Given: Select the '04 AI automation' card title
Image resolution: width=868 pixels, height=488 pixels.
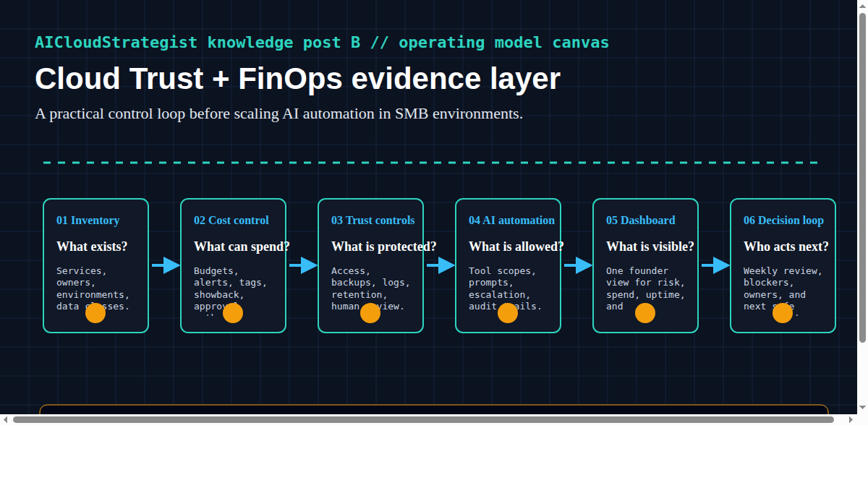Looking at the screenshot, I should 511,221.
